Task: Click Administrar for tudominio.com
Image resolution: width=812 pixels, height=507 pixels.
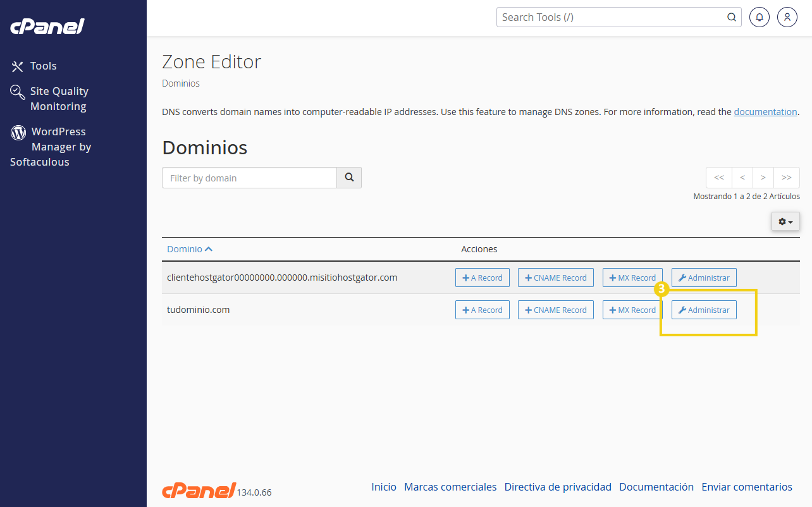Action: coord(704,310)
